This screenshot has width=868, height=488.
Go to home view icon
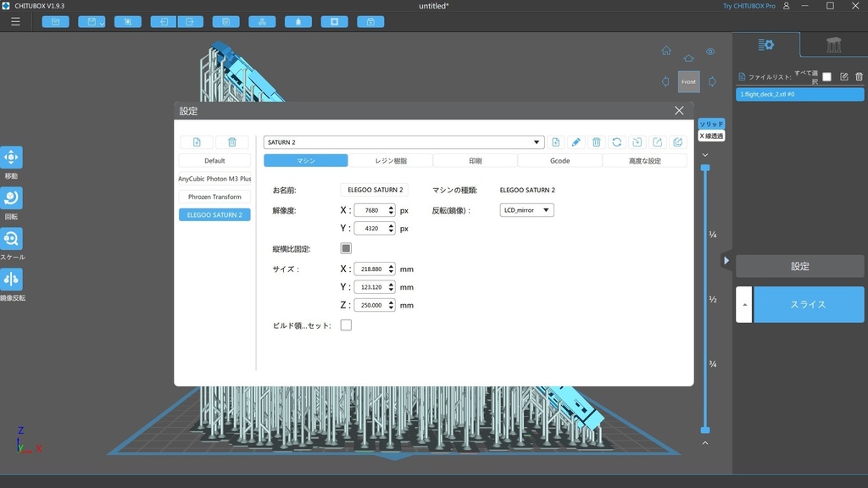[x=666, y=51]
